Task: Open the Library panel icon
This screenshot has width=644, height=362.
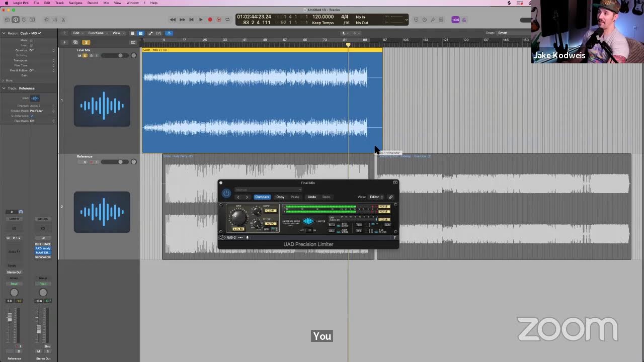Action: (x=7, y=20)
